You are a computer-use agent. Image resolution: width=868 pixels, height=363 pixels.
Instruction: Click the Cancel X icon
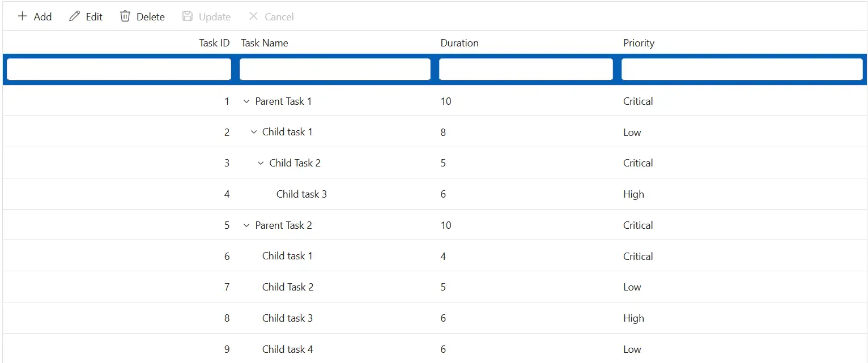(x=254, y=16)
